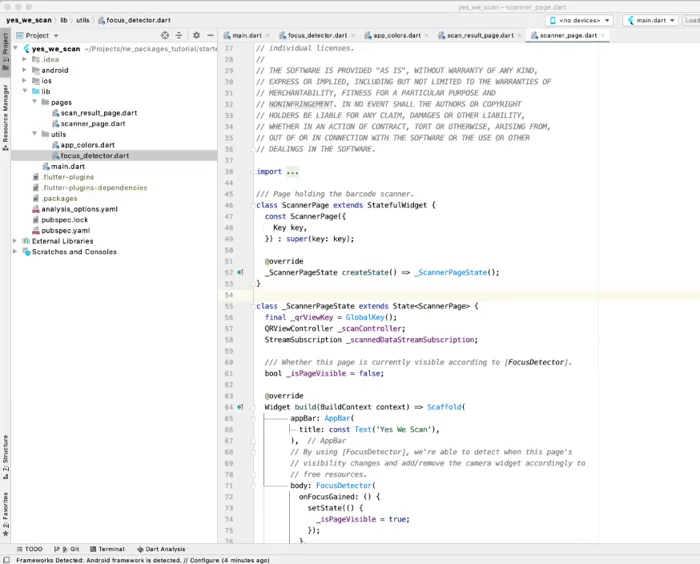Switch to the scan_result_page.dart tab
Image resolution: width=700 pixels, height=564 pixels.
click(x=479, y=35)
